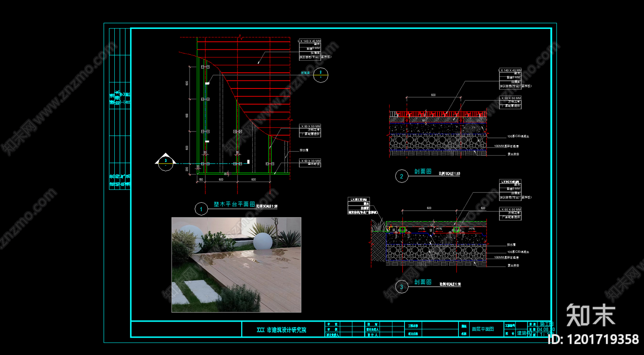Select the label box left of section 3
The image size is (644, 355).
click(x=359, y=206)
